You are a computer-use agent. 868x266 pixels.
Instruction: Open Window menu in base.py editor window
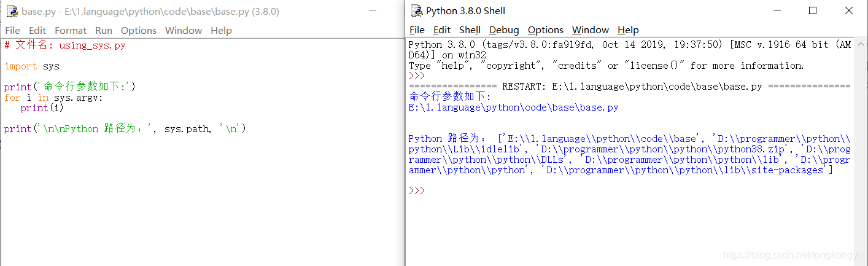tap(184, 30)
